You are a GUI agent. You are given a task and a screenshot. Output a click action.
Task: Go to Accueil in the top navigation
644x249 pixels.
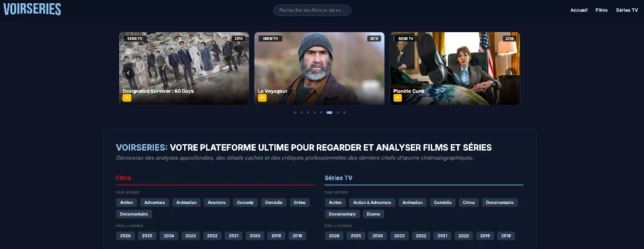(579, 10)
